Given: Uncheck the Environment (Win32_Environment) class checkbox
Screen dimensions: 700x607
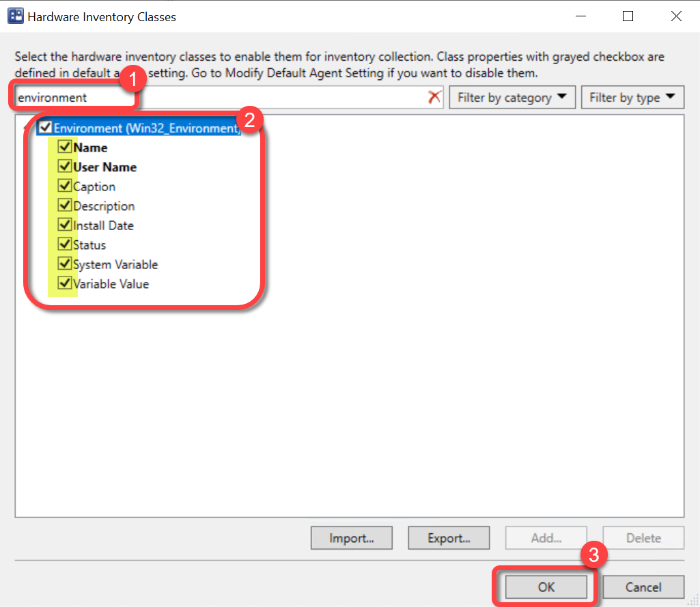Looking at the screenshot, I should coord(46,128).
